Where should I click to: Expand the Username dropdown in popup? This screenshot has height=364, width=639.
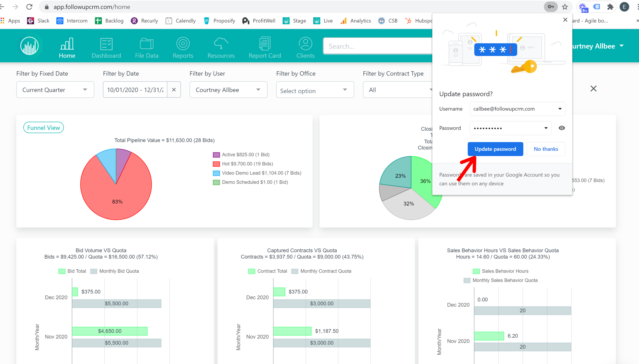point(560,109)
